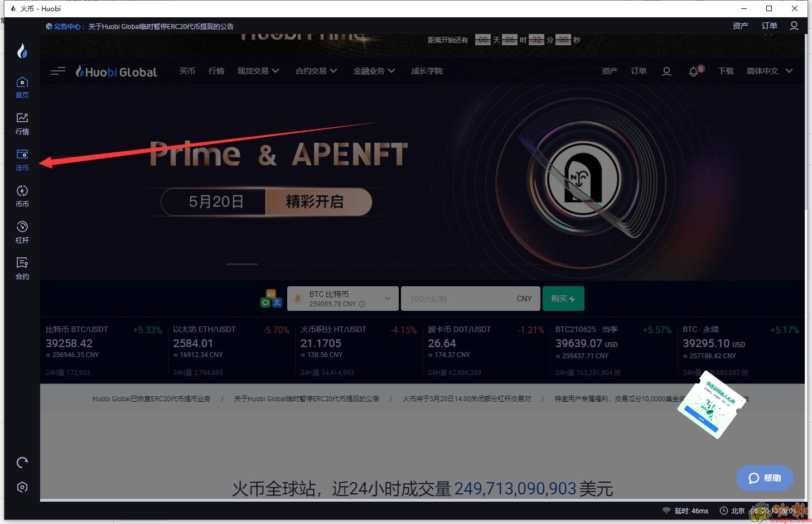The width and height of the screenshot is (812, 524).
Task: Open 成长学院 in the navigation bar
Action: coord(427,71)
